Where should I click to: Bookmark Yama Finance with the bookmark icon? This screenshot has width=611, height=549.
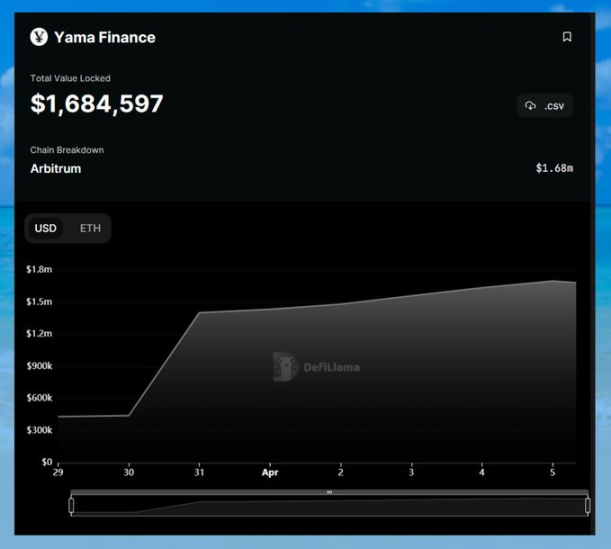567,37
